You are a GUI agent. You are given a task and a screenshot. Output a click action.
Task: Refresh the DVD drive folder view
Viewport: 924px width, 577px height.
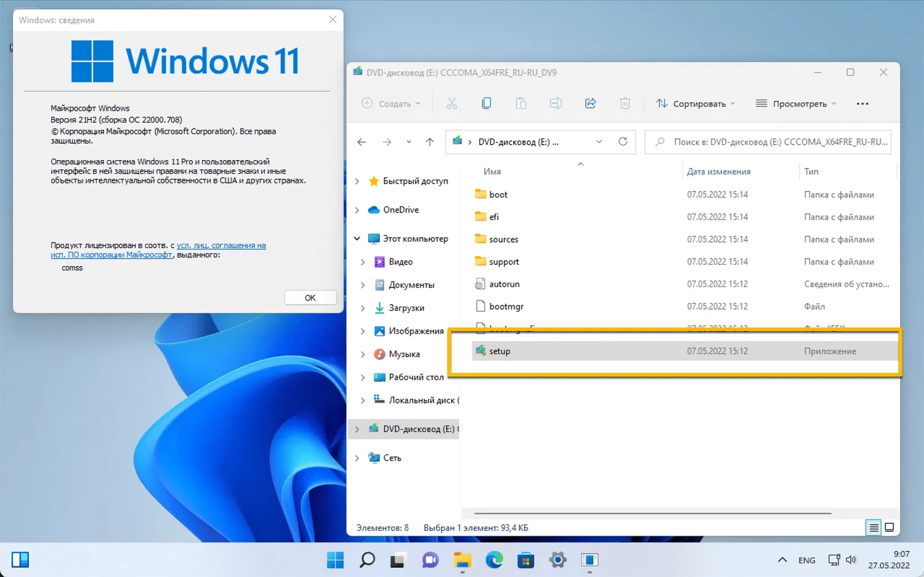(x=623, y=142)
